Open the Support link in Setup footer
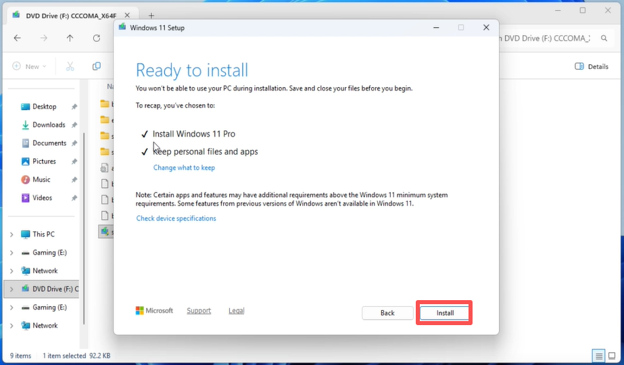 click(x=199, y=310)
